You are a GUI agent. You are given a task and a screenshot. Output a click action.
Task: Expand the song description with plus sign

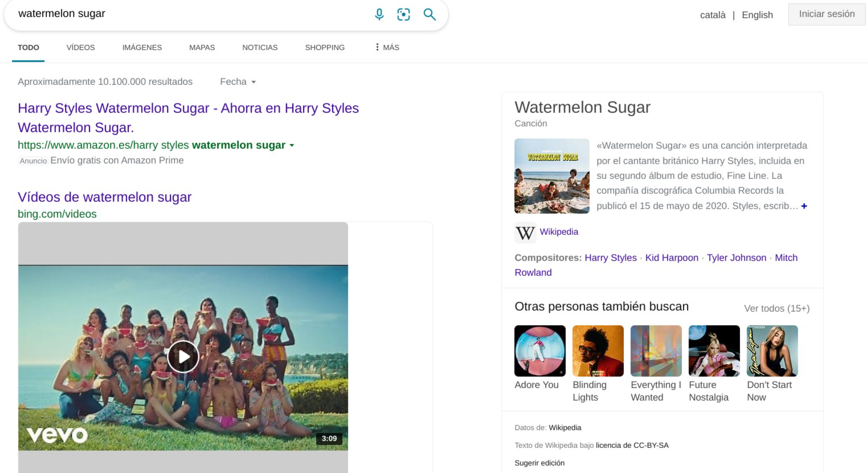pos(804,206)
